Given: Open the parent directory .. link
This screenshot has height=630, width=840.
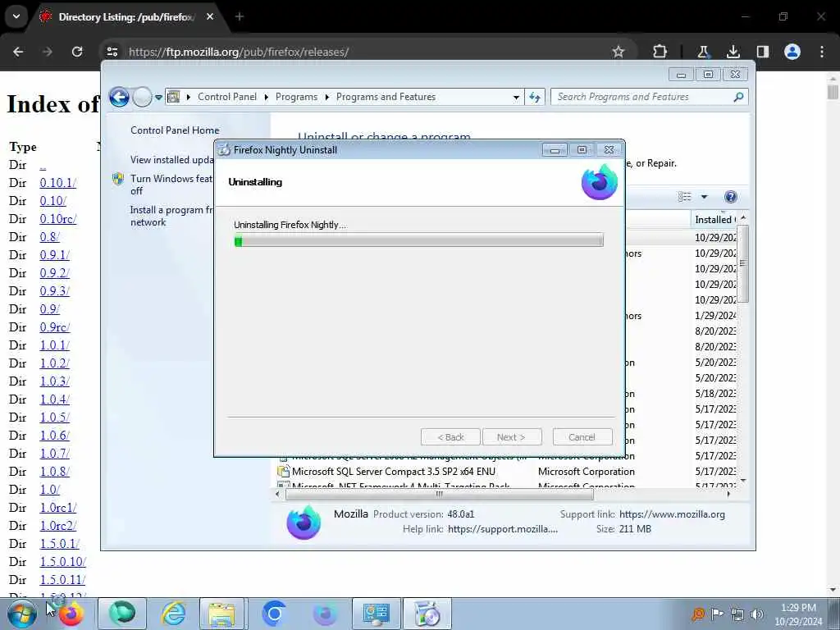Looking at the screenshot, I should point(43,165).
